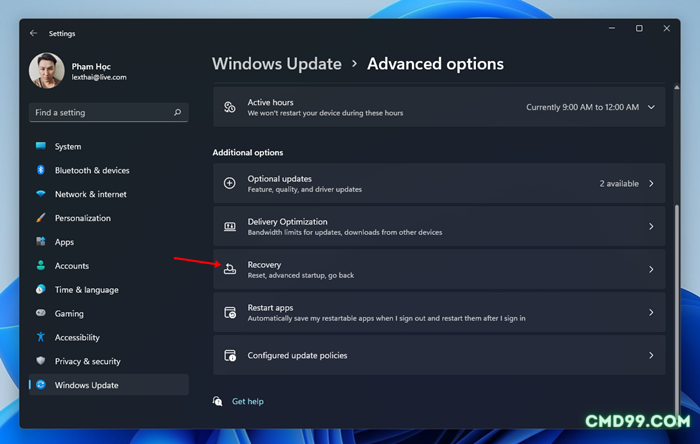This screenshot has height=444, width=700.
Task: Minimize the Settings window
Action: (x=612, y=28)
